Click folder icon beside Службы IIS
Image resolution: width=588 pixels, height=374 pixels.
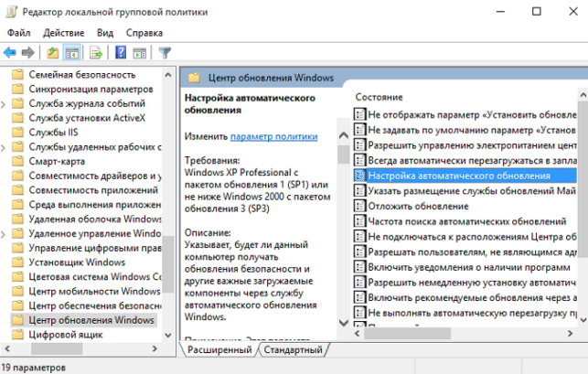[17, 133]
